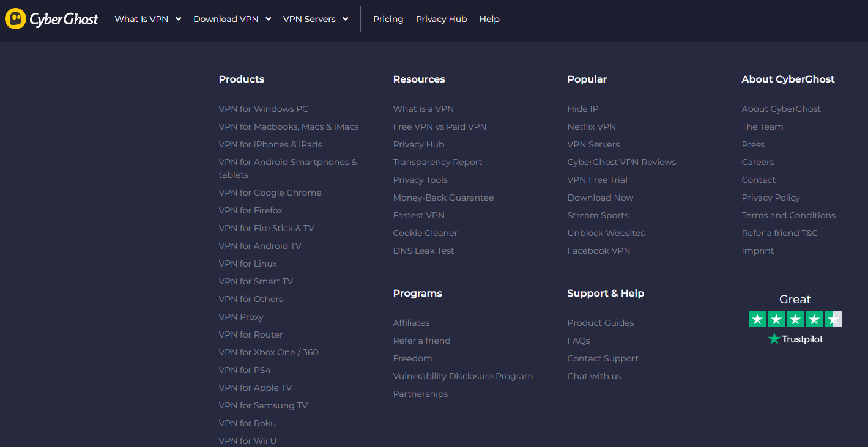Screen dimensions: 868x447
Task: Open VPN for Linux link
Action: pos(248,264)
